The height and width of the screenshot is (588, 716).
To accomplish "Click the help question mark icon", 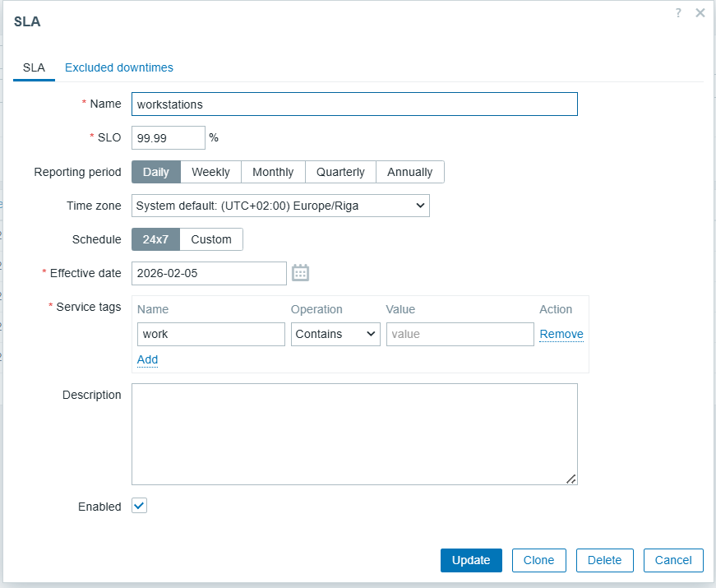I will pyautogui.click(x=678, y=12).
